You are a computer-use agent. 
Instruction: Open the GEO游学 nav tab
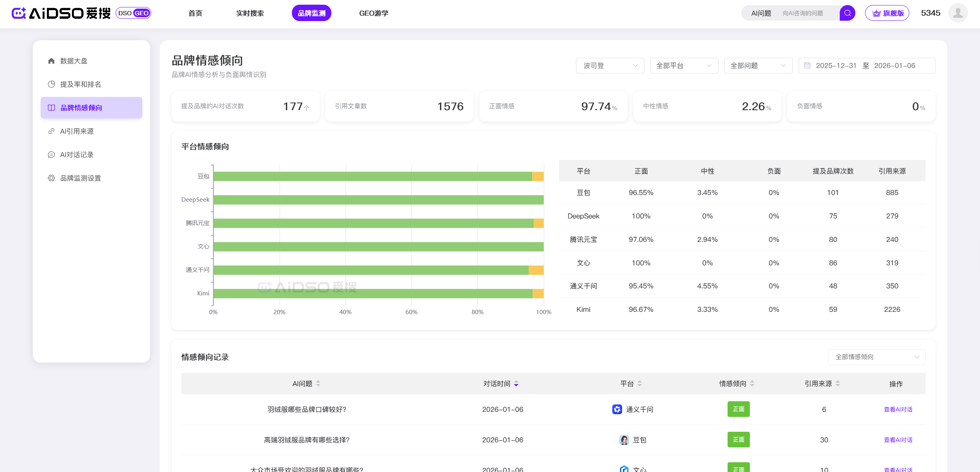(x=374, y=13)
